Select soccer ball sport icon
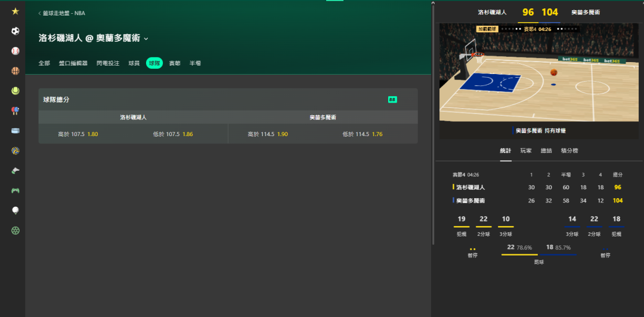Viewport: 644px width, 317px height. 15,31
